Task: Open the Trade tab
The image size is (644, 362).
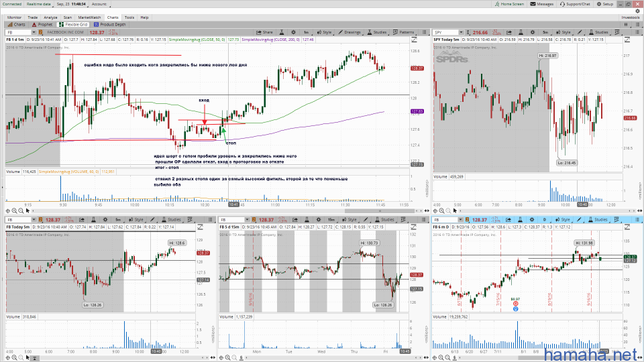Action: click(32, 17)
